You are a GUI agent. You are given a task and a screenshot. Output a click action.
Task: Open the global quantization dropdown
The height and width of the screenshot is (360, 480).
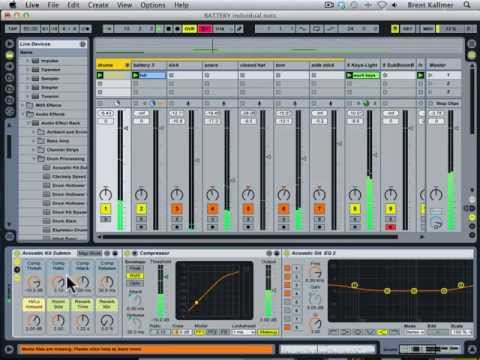point(223,29)
